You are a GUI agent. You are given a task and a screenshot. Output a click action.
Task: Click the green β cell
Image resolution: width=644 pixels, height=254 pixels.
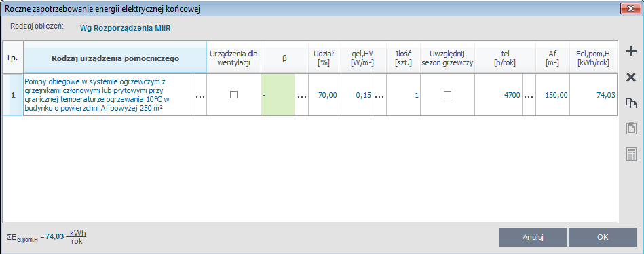click(278, 95)
